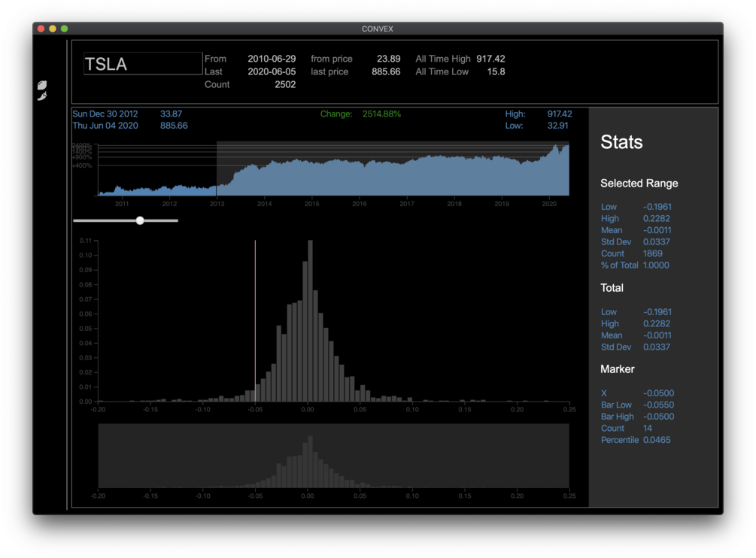Click the Total section heading

pyautogui.click(x=612, y=288)
